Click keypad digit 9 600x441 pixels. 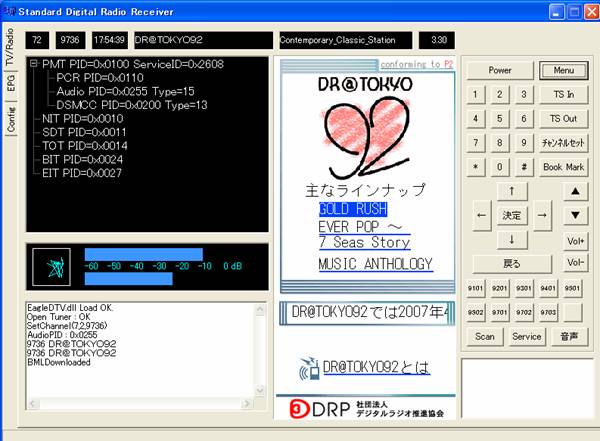(x=524, y=143)
